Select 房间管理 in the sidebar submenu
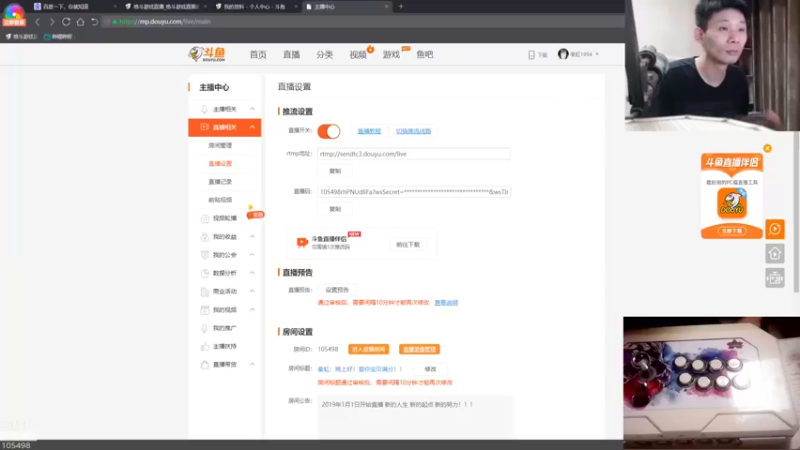Screen dimensions: 800x450 (x=220, y=145)
